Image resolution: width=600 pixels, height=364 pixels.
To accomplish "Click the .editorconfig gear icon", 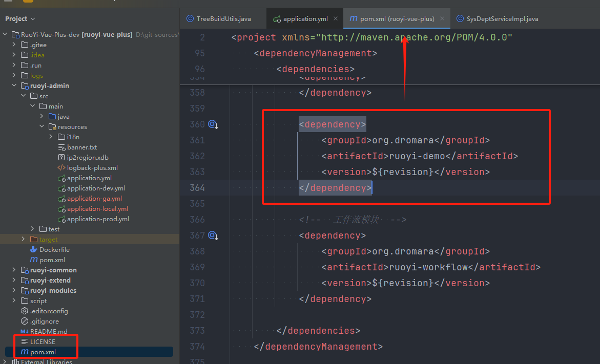I will click(x=25, y=311).
